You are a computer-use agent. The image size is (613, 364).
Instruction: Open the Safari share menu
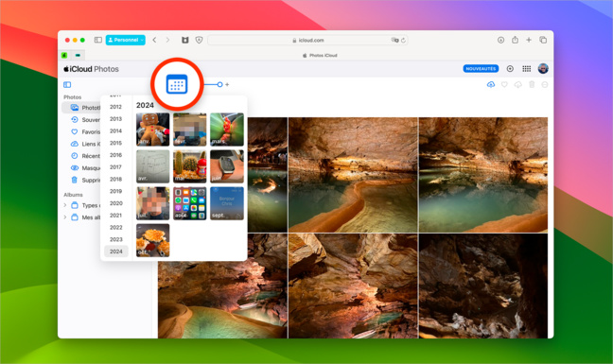click(515, 40)
